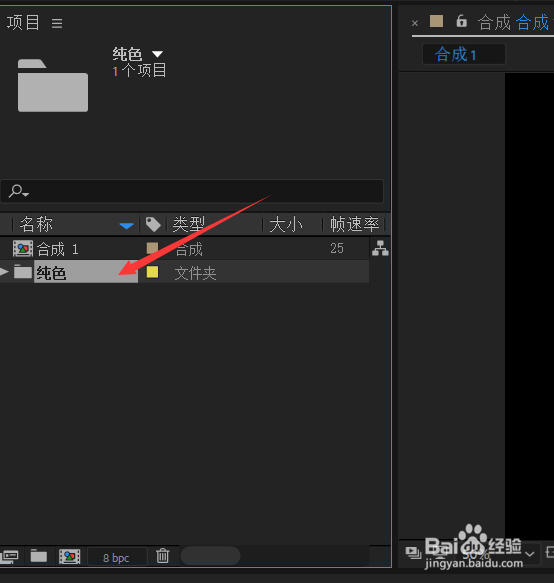Toggle the viewer lock icon

tap(461, 21)
